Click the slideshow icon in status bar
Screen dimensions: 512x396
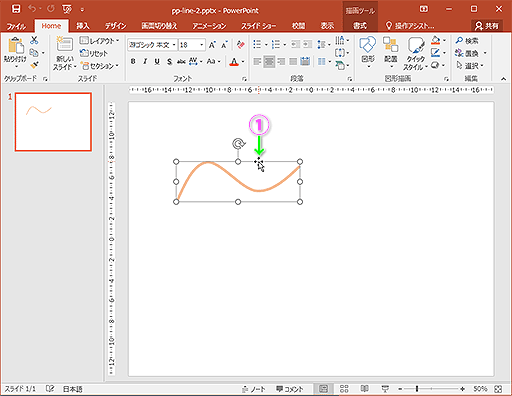pyautogui.click(x=385, y=389)
